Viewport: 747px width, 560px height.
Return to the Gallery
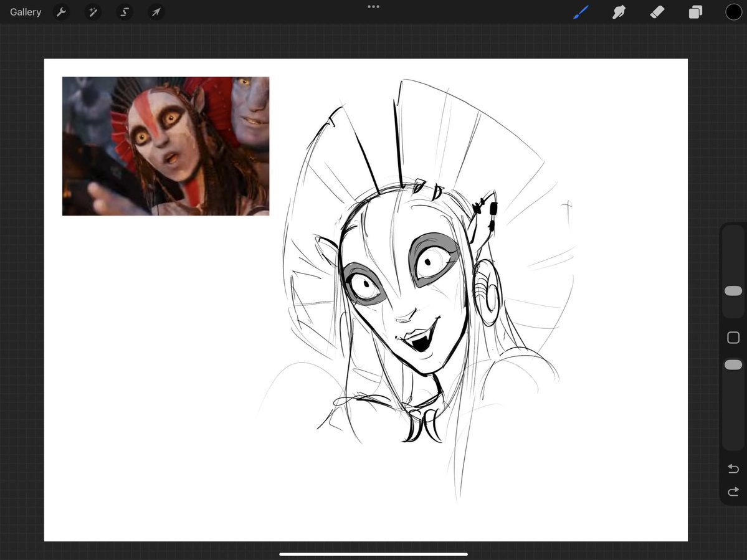(x=26, y=12)
